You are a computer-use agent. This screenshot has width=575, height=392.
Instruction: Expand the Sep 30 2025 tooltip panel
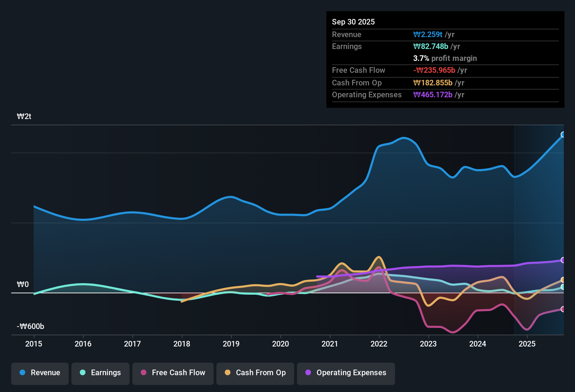[353, 22]
